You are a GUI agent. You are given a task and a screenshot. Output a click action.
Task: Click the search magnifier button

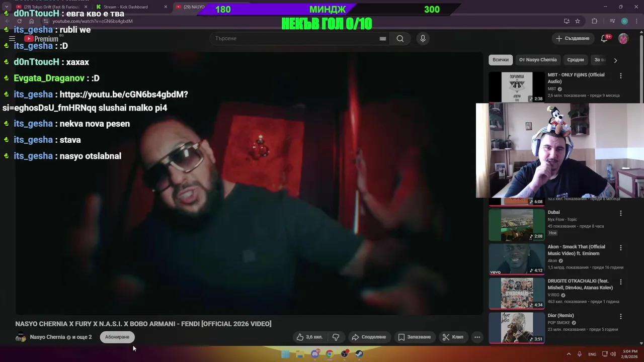coord(400,39)
